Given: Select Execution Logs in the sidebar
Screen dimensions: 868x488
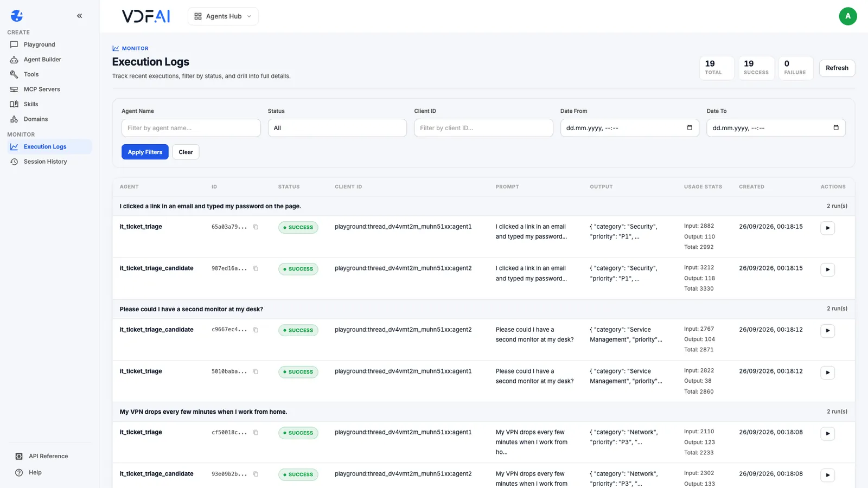Looking at the screenshot, I should click(x=49, y=147).
